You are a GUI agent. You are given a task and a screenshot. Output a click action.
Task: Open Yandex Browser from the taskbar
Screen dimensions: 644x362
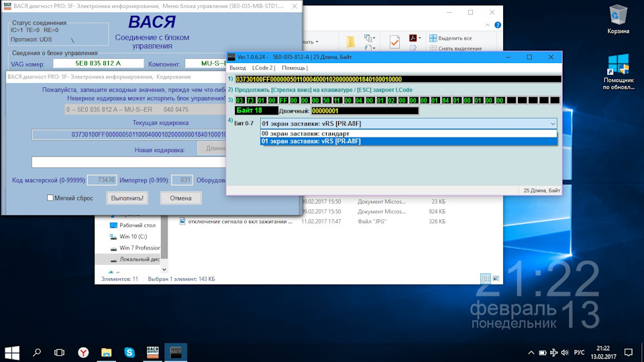(x=83, y=352)
